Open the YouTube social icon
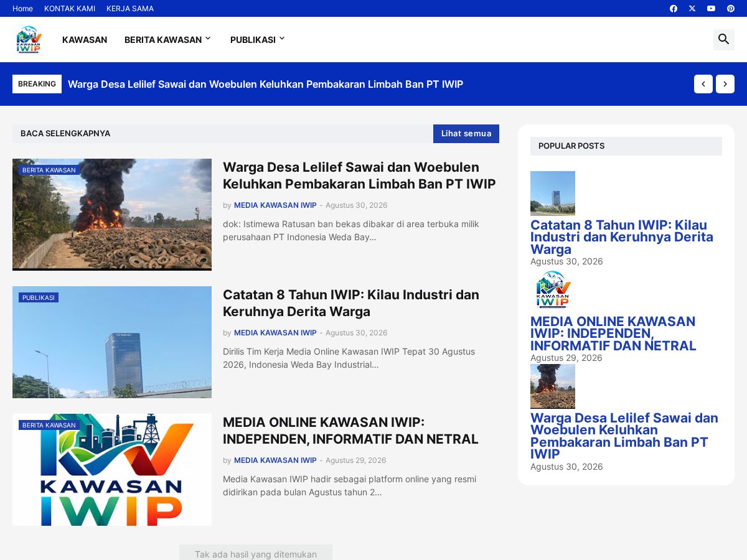Viewport: 747px width, 560px height. (711, 9)
